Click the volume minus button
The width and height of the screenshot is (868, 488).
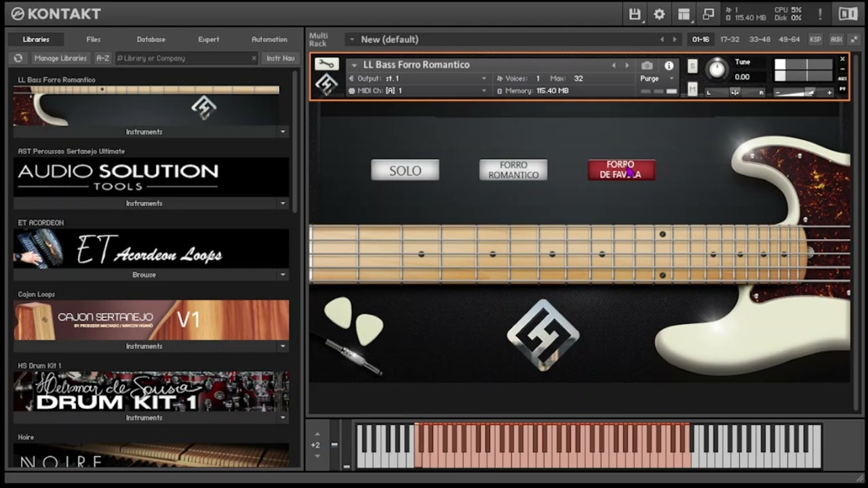(x=778, y=92)
